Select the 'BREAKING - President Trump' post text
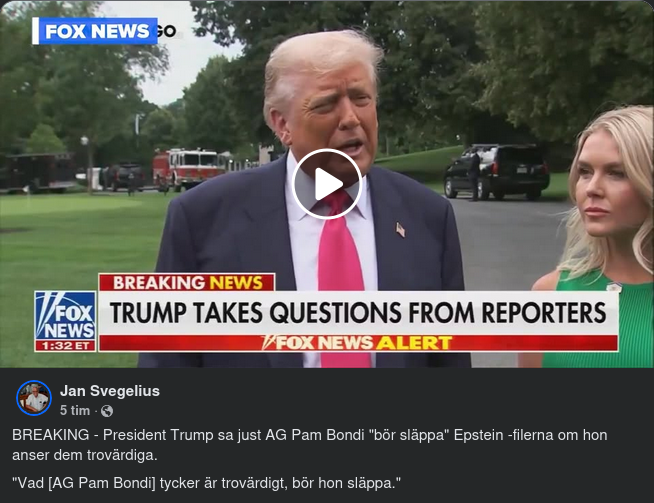 coord(309,445)
